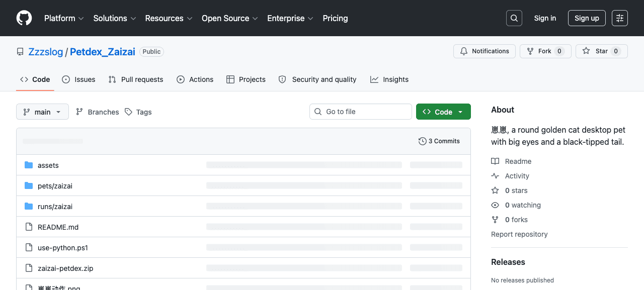Image resolution: width=644 pixels, height=290 pixels.
Task: Click the book icon next to Readme
Action: click(495, 161)
